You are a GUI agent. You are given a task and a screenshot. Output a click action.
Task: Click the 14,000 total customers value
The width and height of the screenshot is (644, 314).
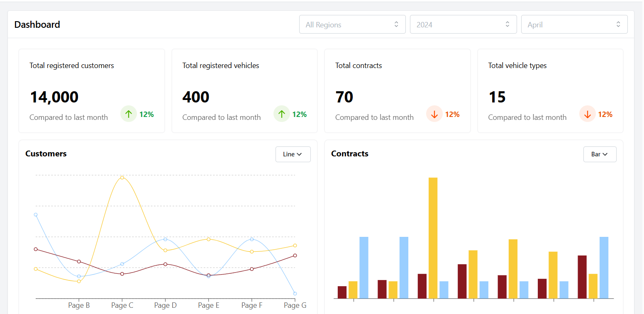54,97
